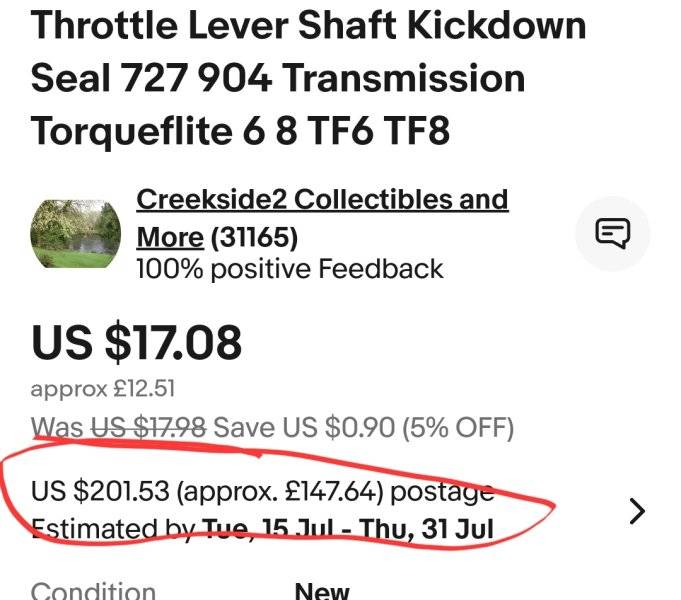Tap the struck-through US $17.98 original price
This screenshot has height=600, width=681.
(149, 428)
